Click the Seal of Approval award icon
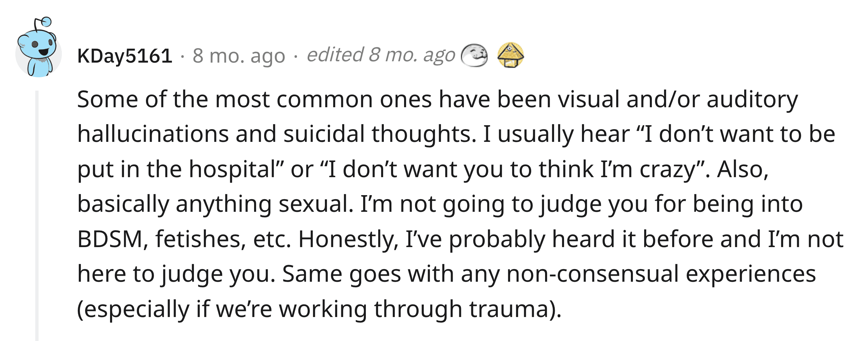The height and width of the screenshot is (341, 868). 474,55
